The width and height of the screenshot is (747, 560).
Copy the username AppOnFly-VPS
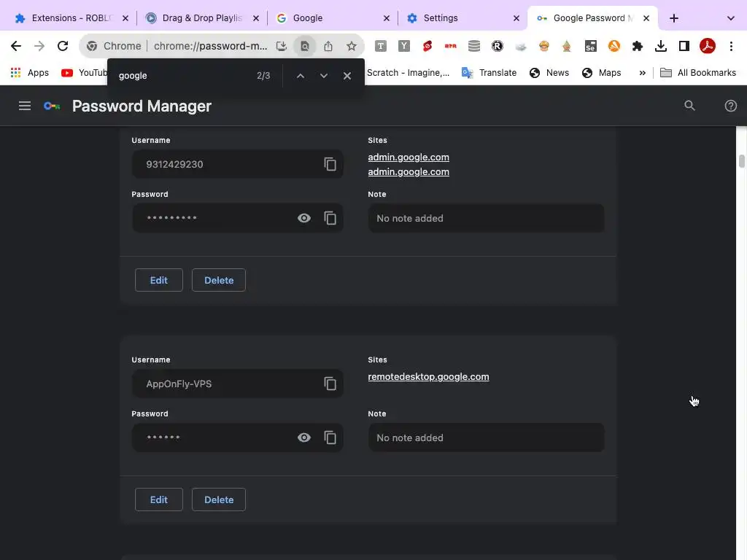(330, 384)
